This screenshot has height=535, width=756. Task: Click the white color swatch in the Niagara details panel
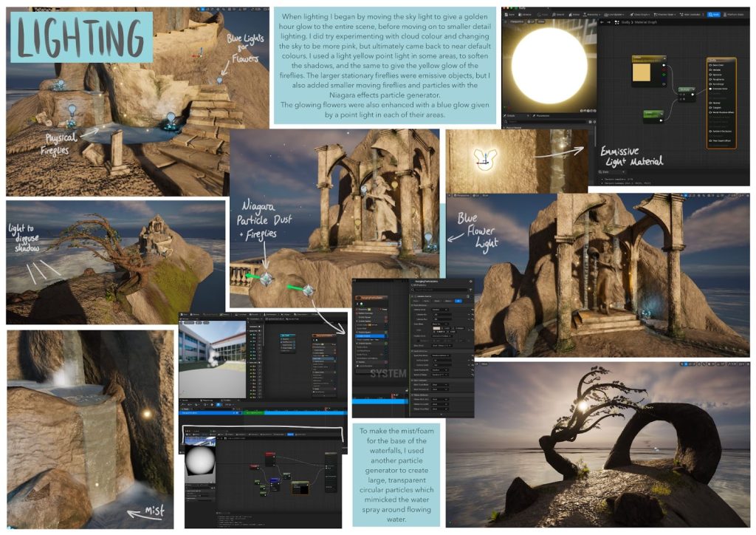pos(436,328)
